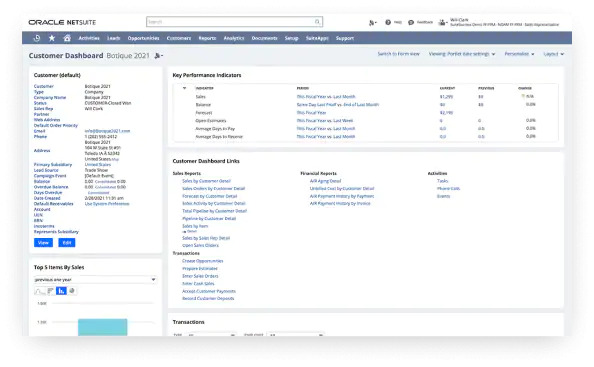Click Enter Sales Orders link

(200, 276)
